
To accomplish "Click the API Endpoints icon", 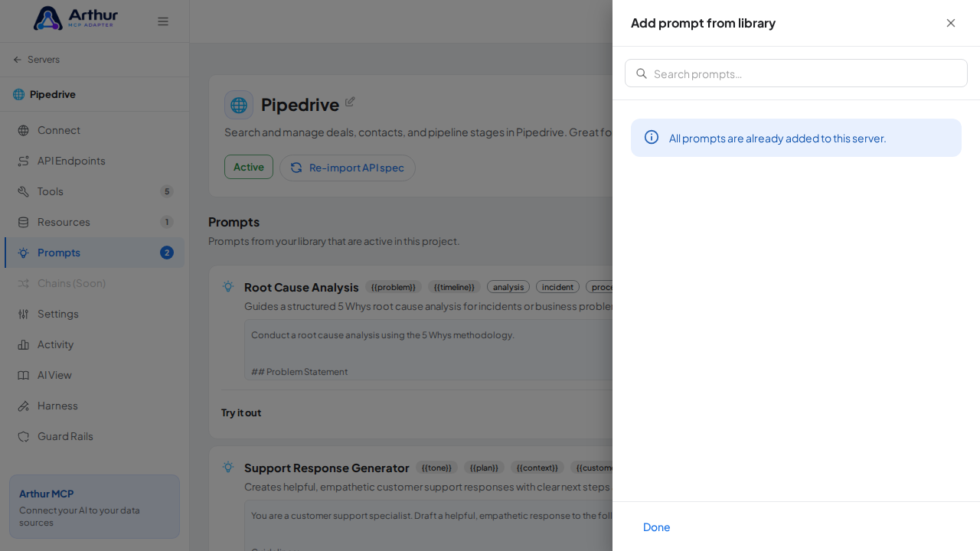I will [24, 161].
